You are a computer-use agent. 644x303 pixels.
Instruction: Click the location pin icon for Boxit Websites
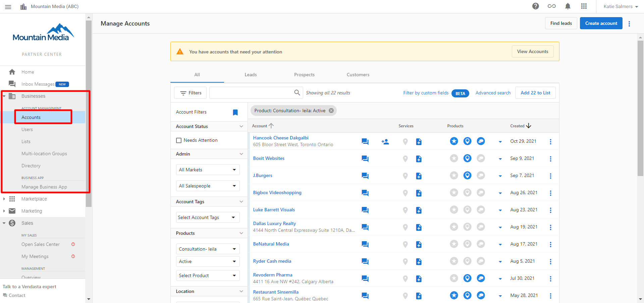[x=405, y=159]
